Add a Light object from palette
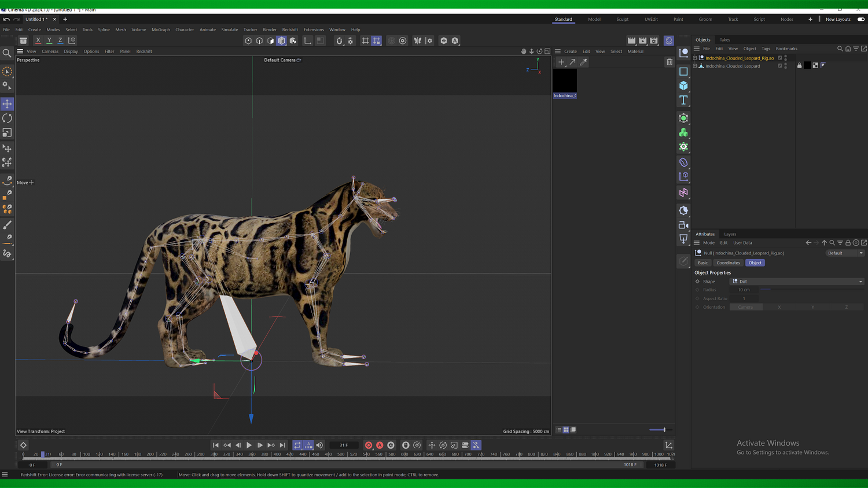Image resolution: width=868 pixels, height=488 pixels. 683,239
